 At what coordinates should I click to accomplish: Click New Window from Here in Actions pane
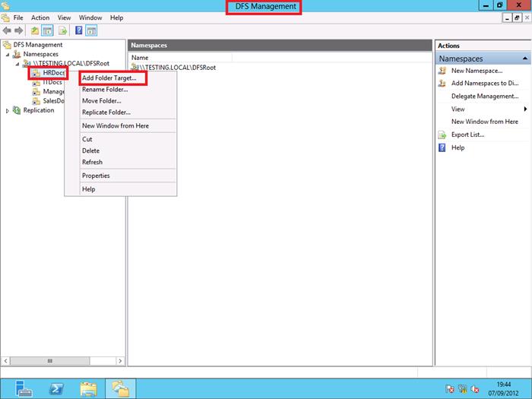[x=485, y=122]
